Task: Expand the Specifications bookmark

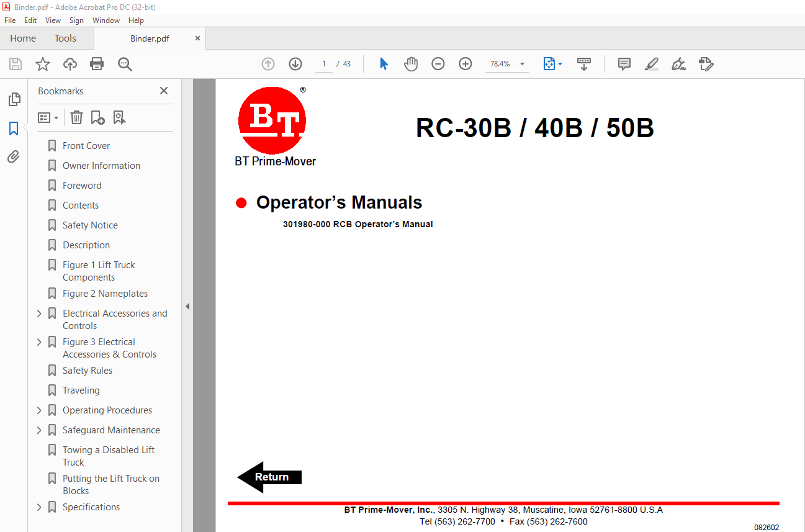Action: (39, 507)
